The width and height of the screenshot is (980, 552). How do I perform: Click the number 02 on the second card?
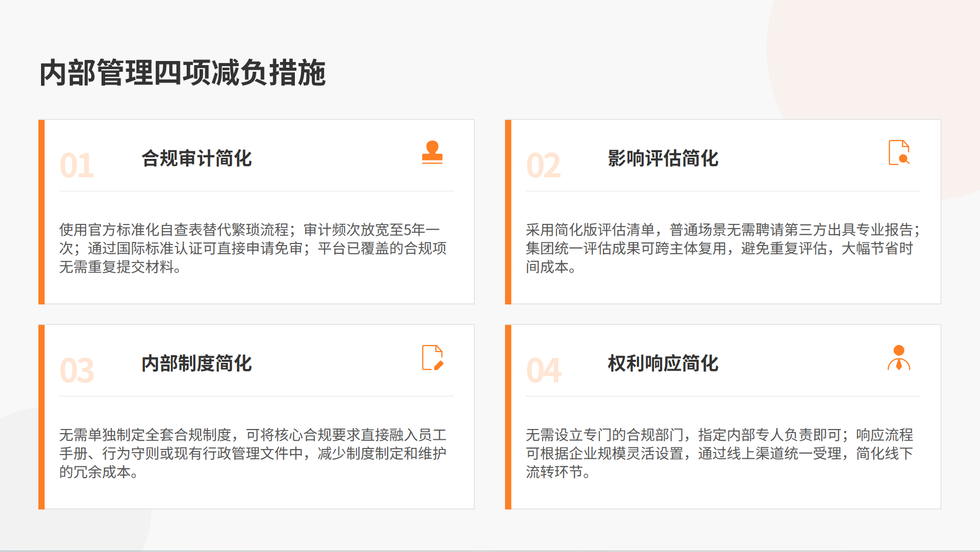[544, 166]
